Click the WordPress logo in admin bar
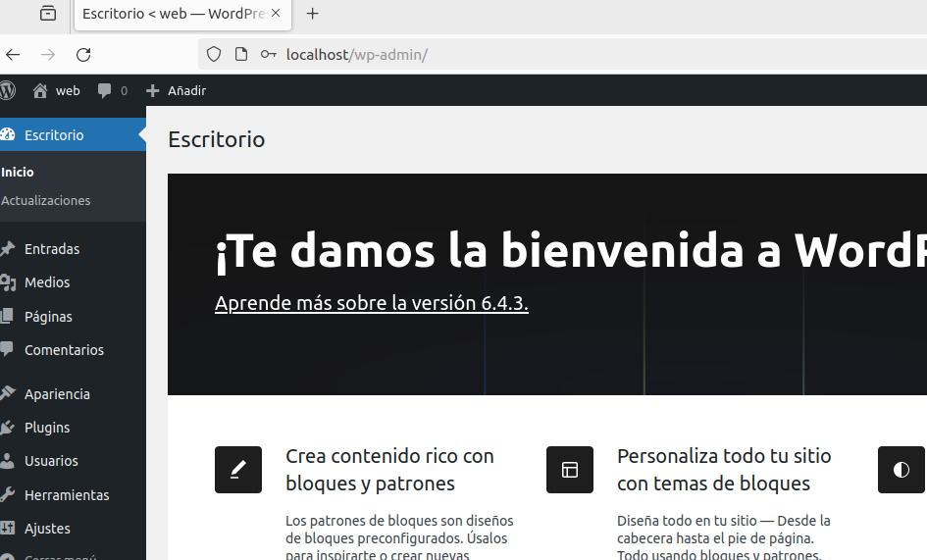This screenshot has height=560, width=927. 7,90
